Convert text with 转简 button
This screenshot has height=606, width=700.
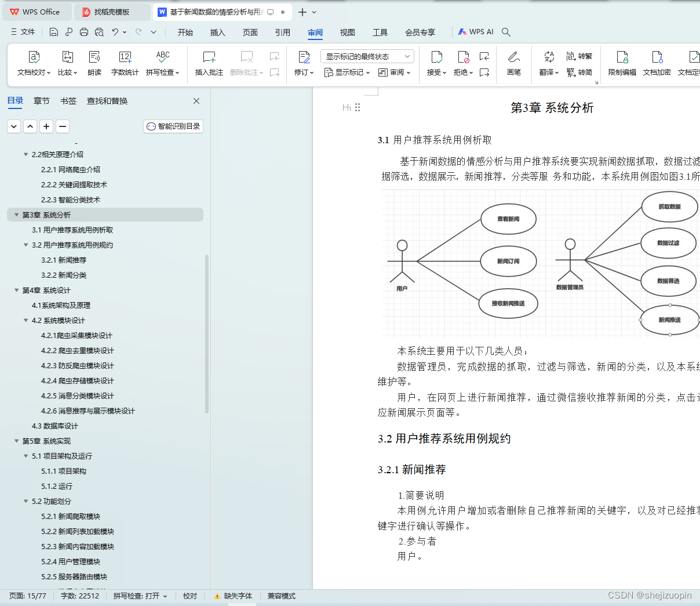[x=579, y=72]
